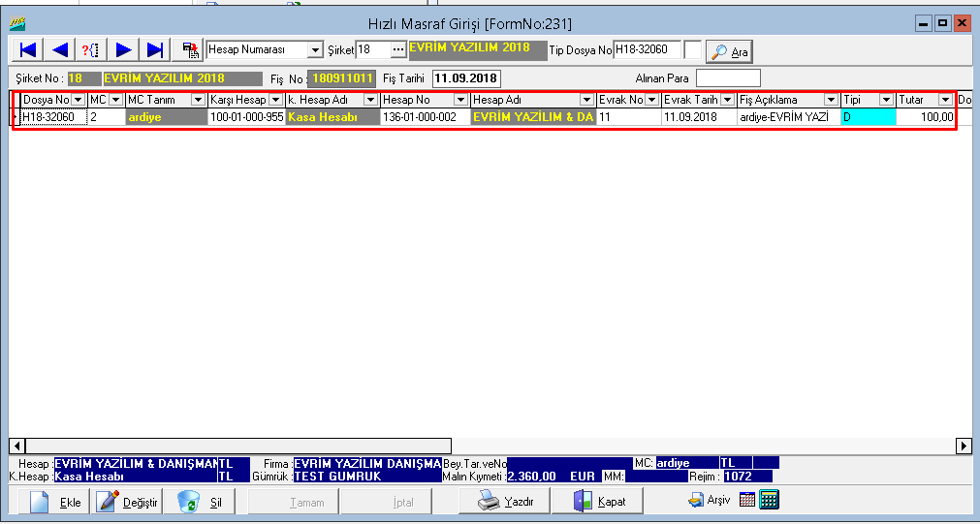Click the Ara search button
The height and width of the screenshot is (524, 980).
point(729,52)
